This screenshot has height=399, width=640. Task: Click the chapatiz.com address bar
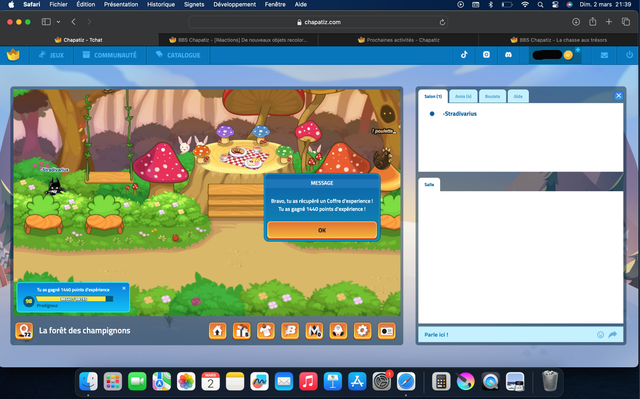[x=318, y=22]
